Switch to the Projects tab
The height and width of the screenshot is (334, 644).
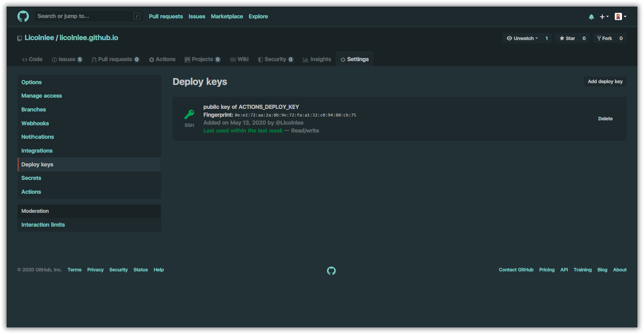(x=202, y=59)
